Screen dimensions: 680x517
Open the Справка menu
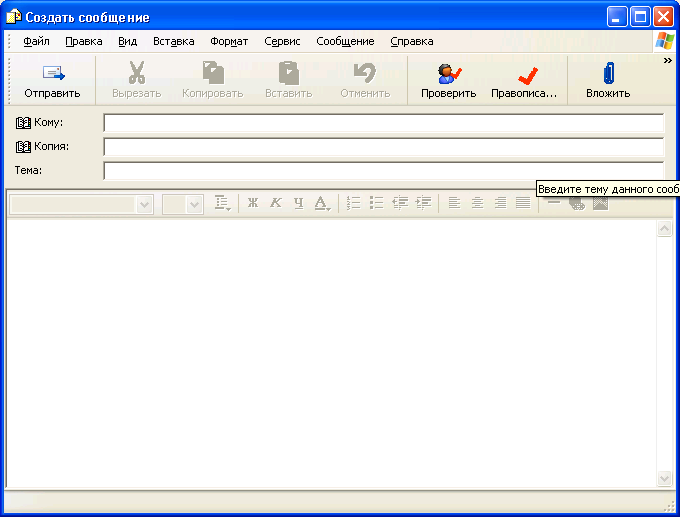(x=412, y=41)
